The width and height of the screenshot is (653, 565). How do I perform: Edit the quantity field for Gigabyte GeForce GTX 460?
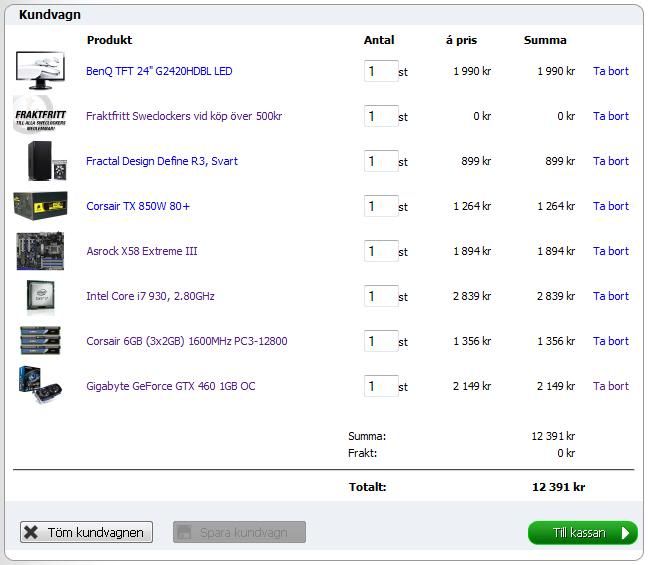380,386
